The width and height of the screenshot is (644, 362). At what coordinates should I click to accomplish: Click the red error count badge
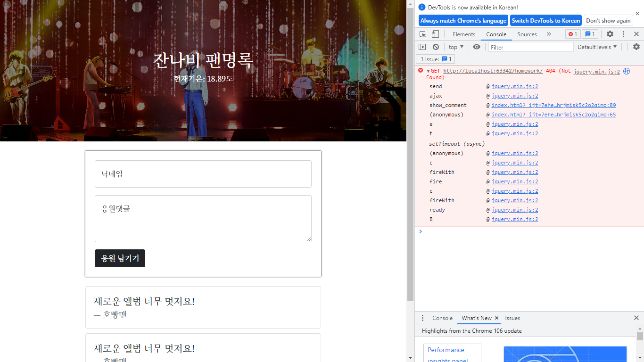572,34
